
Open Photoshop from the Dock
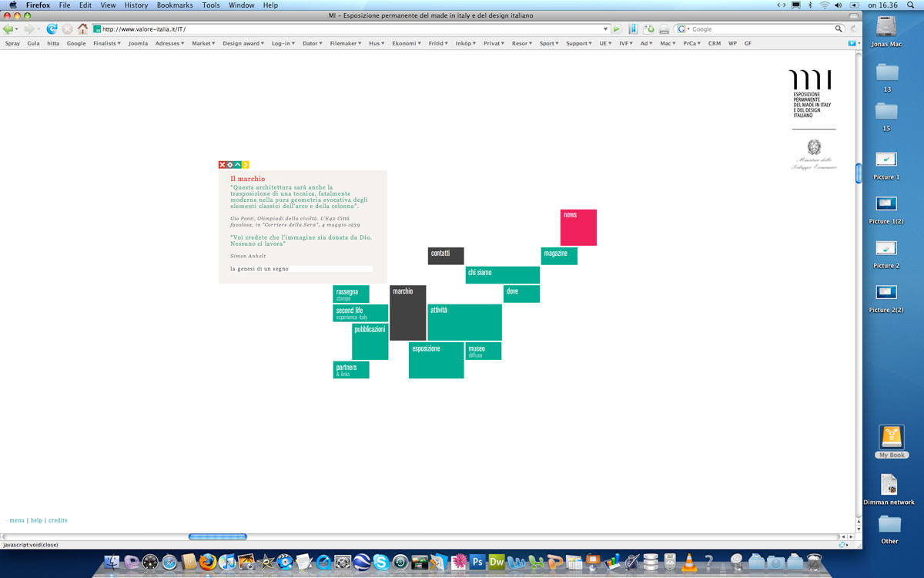click(477, 563)
